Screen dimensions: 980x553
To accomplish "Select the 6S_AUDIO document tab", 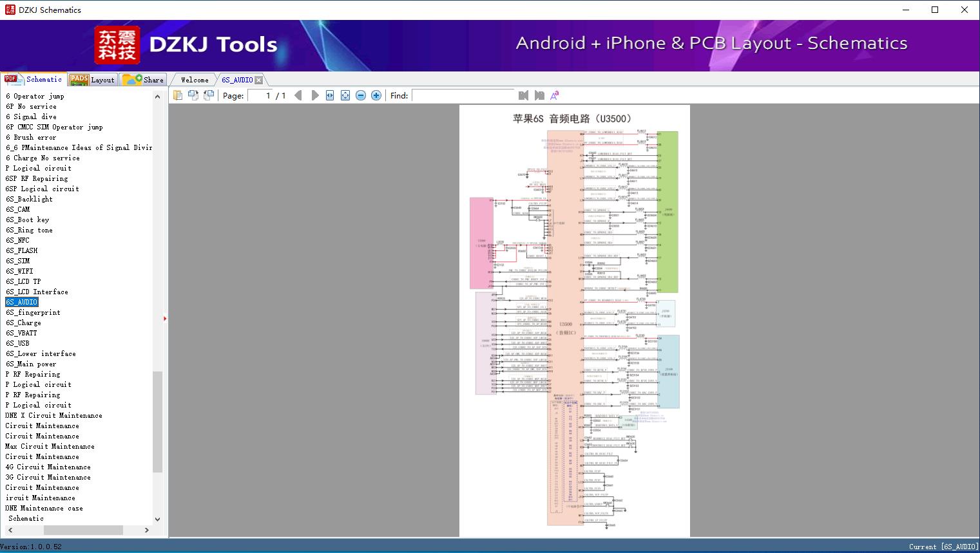I will click(237, 80).
